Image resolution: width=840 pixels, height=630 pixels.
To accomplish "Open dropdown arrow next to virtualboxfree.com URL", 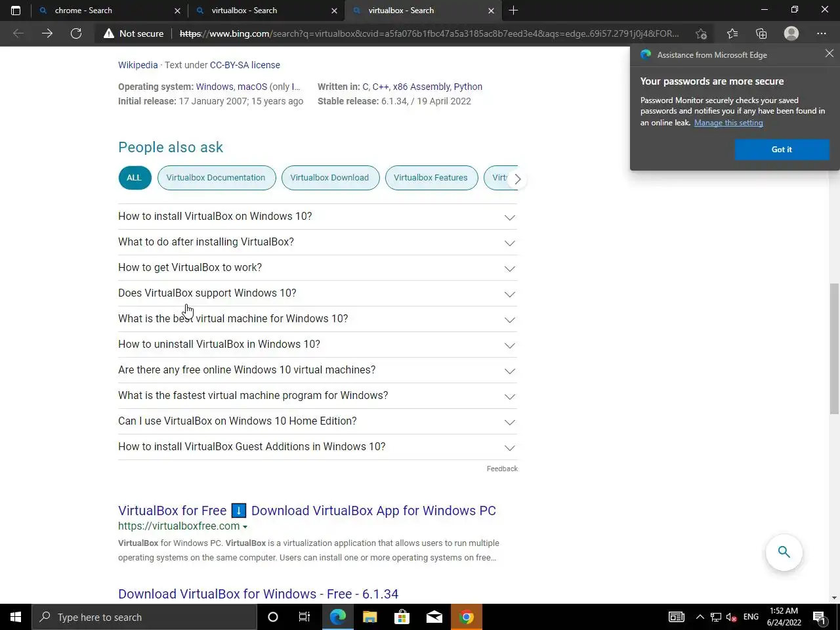I will pos(245,527).
